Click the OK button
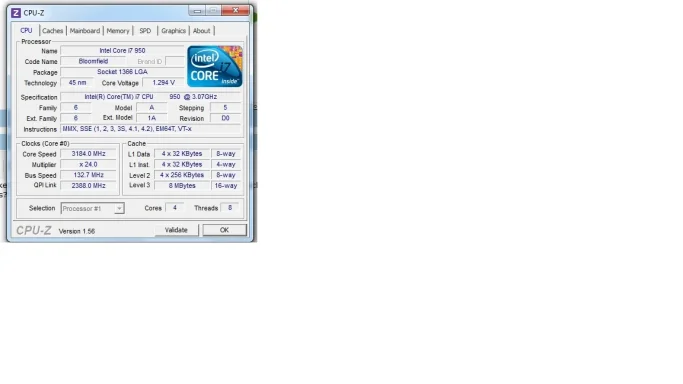 click(224, 230)
